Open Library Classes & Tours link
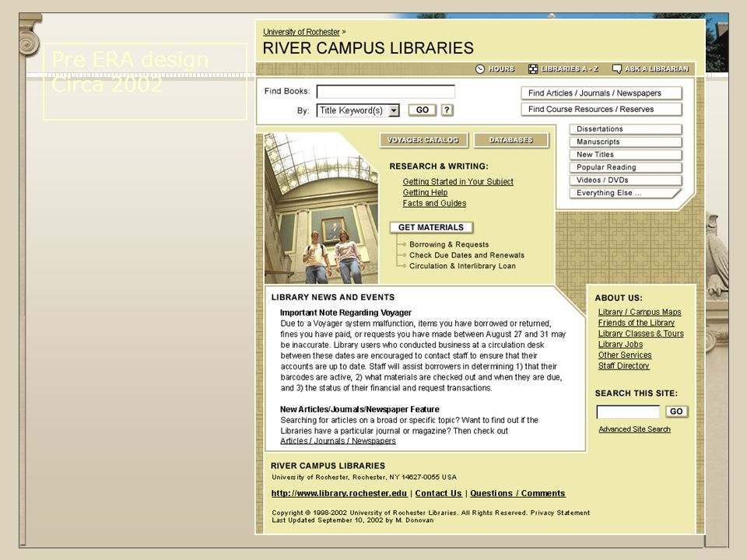This screenshot has width=747, height=560. [640, 334]
